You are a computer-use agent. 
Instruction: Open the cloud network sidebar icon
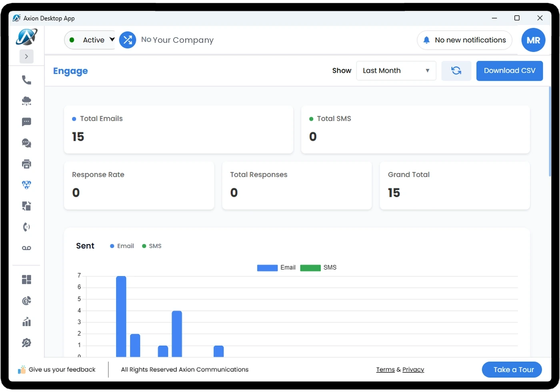pos(26,101)
